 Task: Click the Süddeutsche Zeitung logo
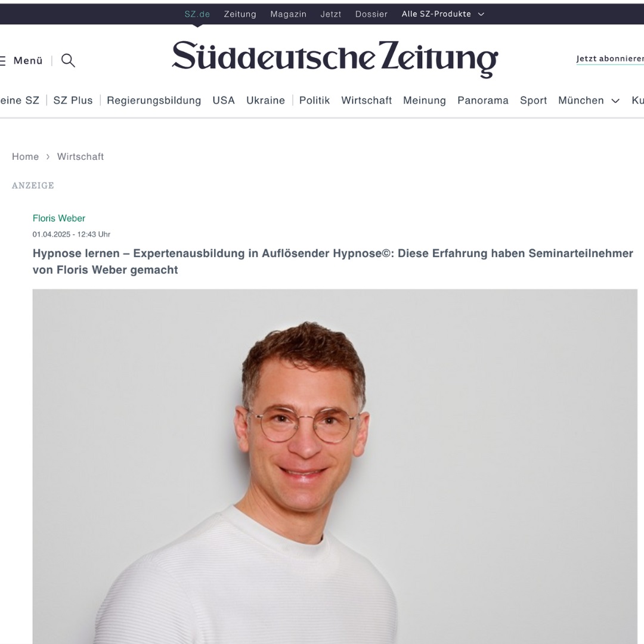(335, 58)
